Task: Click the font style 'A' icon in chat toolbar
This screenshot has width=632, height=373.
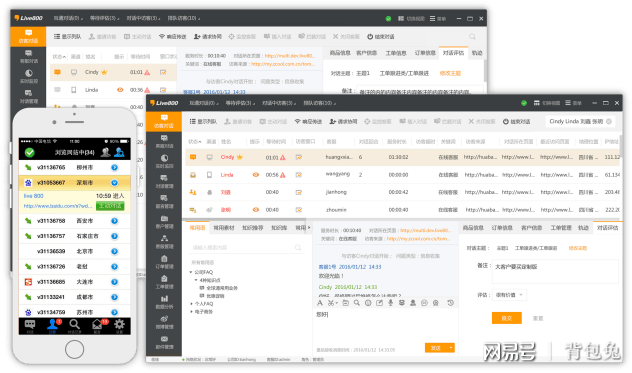Action: point(320,303)
